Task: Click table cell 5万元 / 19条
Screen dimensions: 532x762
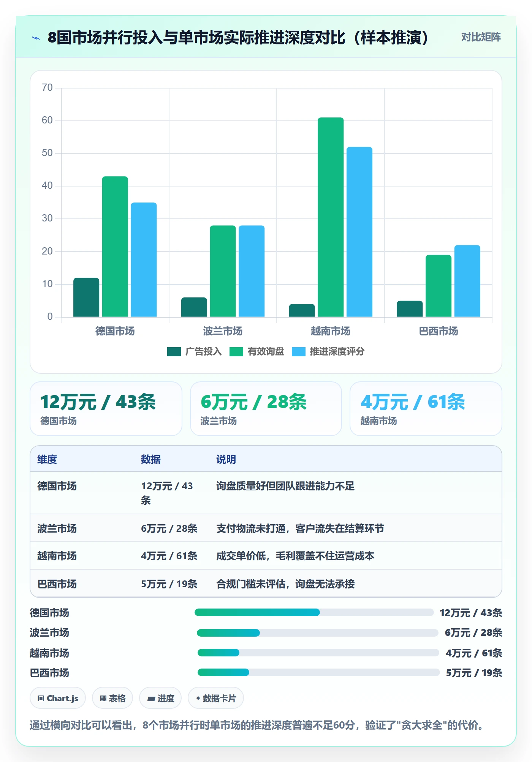Action: 169,584
